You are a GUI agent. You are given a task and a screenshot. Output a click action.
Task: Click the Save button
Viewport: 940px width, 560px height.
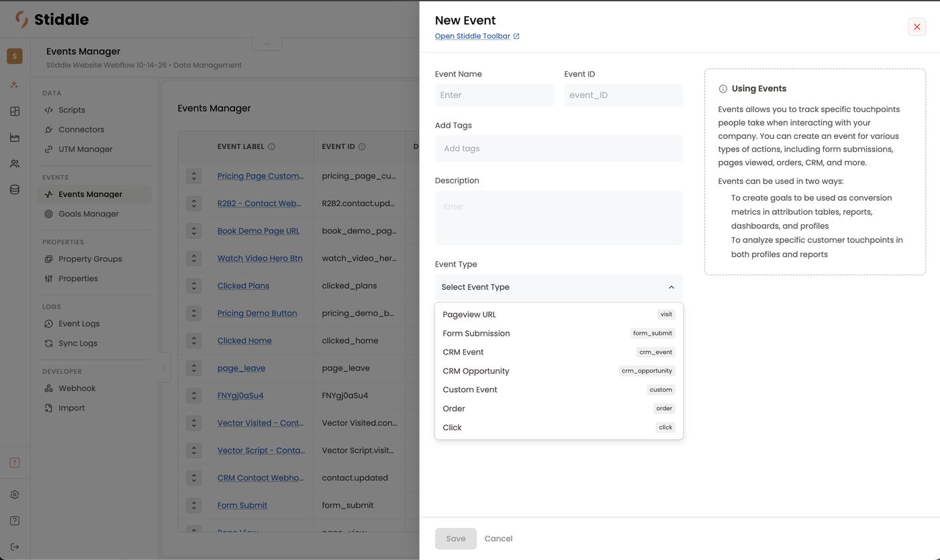coord(456,539)
